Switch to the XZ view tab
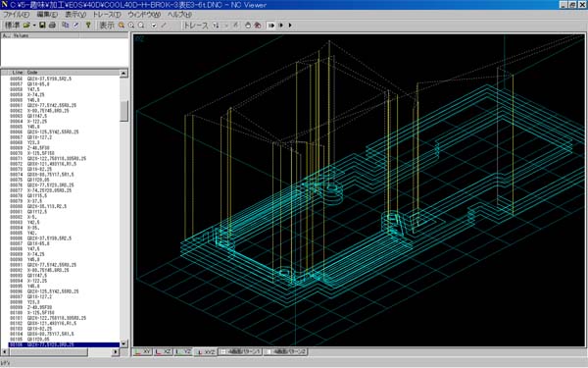Viewport: 588px width, 368px height. pyautogui.click(x=164, y=352)
